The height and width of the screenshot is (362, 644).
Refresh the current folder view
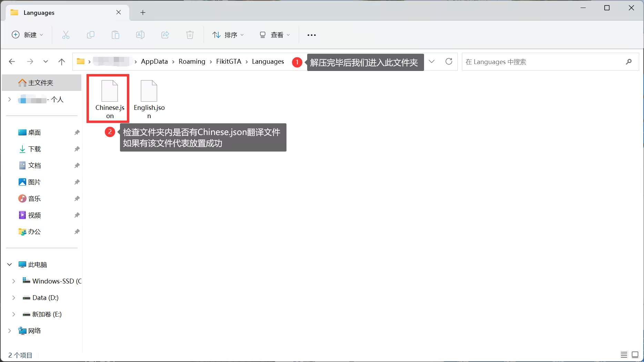click(x=449, y=61)
